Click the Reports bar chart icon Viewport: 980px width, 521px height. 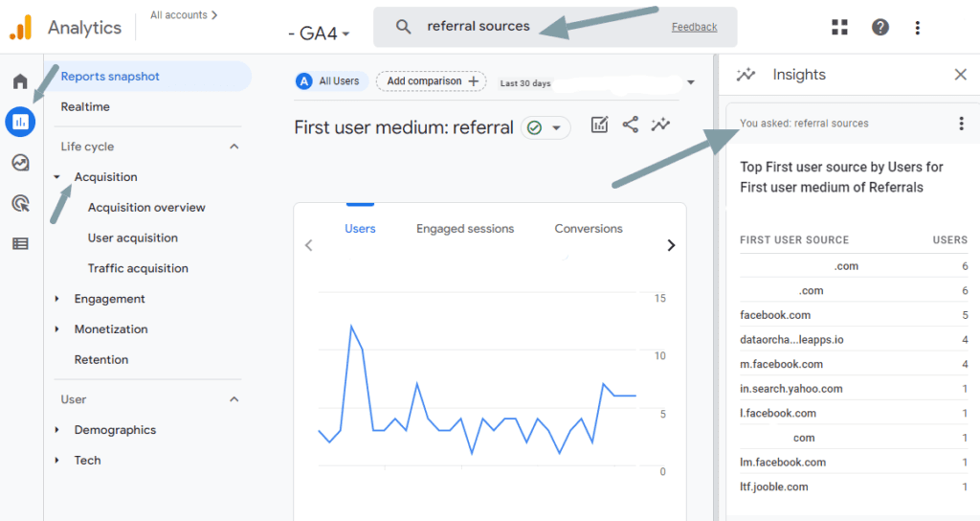point(20,122)
